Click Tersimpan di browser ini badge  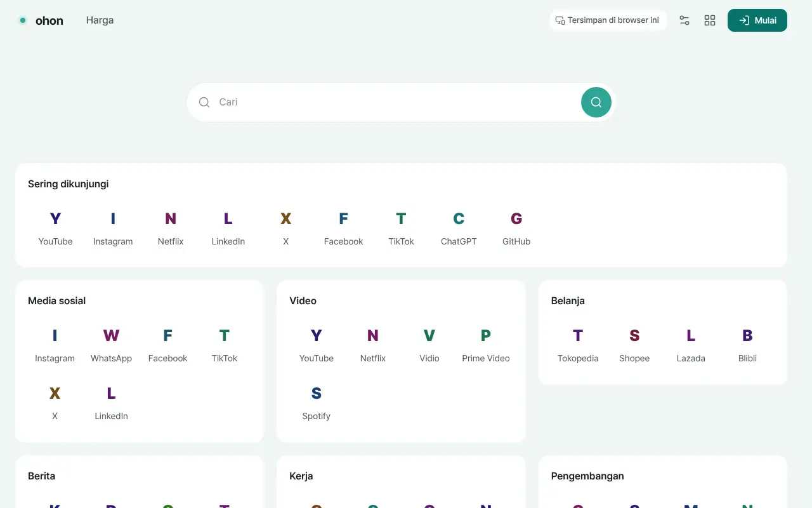608,20
